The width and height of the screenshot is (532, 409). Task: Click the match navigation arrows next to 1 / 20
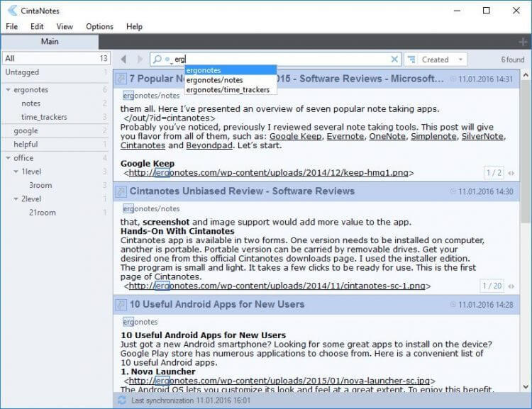tap(511, 286)
